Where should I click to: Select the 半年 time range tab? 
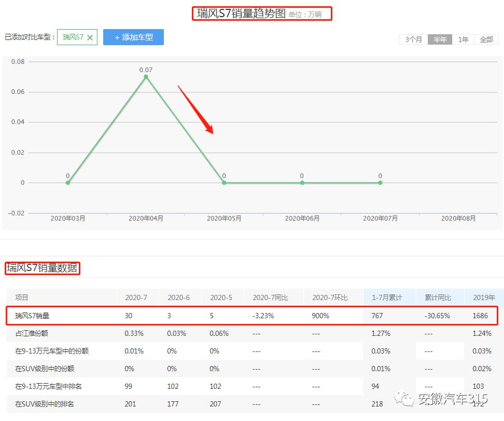(440, 39)
